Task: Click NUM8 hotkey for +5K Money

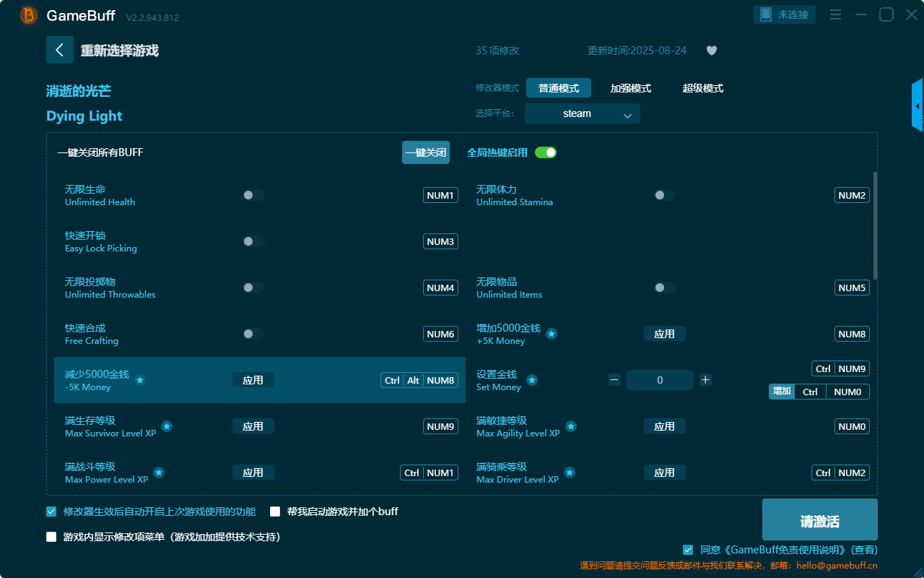Action: [x=852, y=334]
